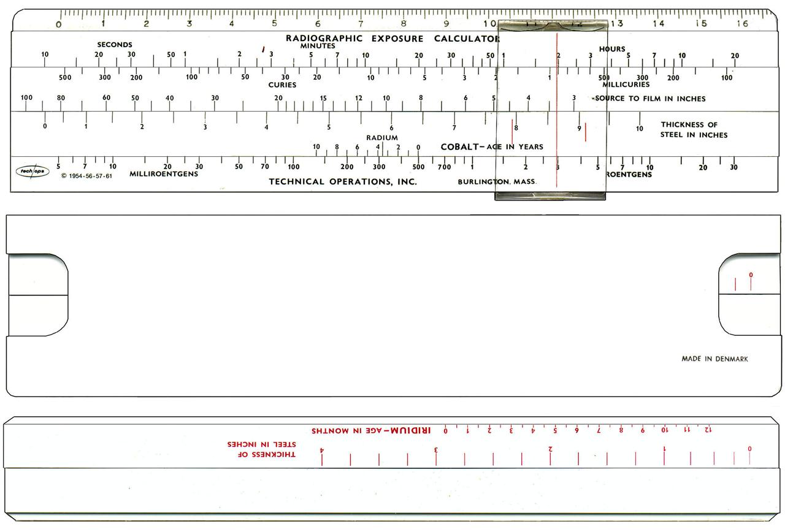Click the "SECONDS" scale label

115,45
